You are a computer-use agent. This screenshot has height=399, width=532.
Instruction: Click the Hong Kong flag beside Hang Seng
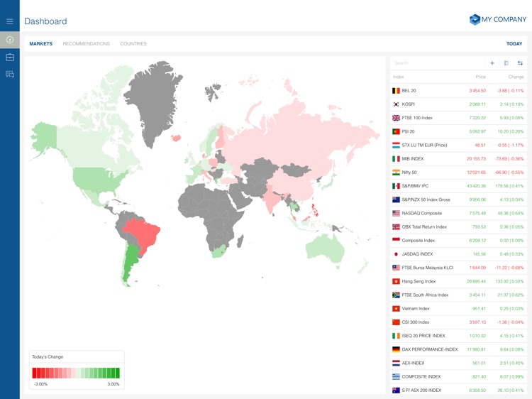[x=396, y=281]
